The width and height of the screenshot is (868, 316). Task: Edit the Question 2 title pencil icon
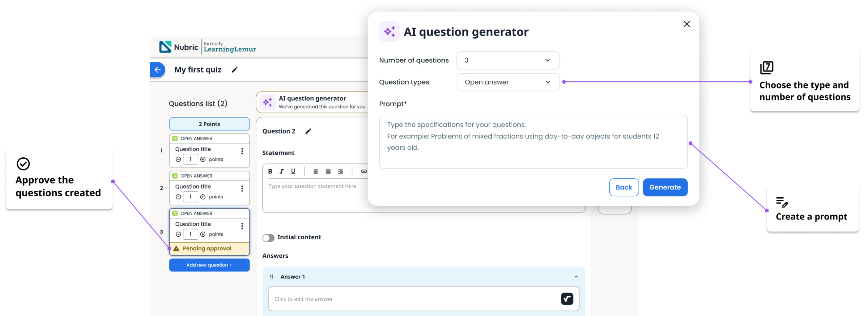point(308,131)
